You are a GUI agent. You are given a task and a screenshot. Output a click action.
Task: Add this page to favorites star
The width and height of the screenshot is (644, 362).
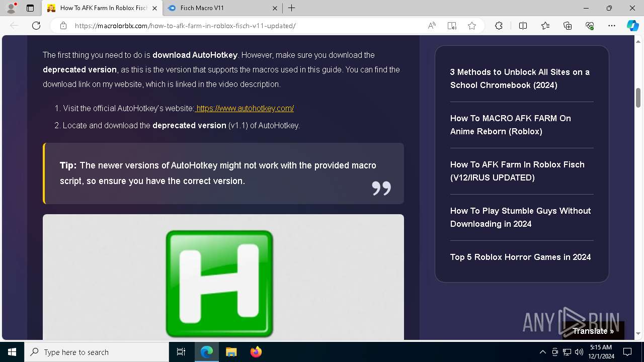pyautogui.click(x=472, y=26)
